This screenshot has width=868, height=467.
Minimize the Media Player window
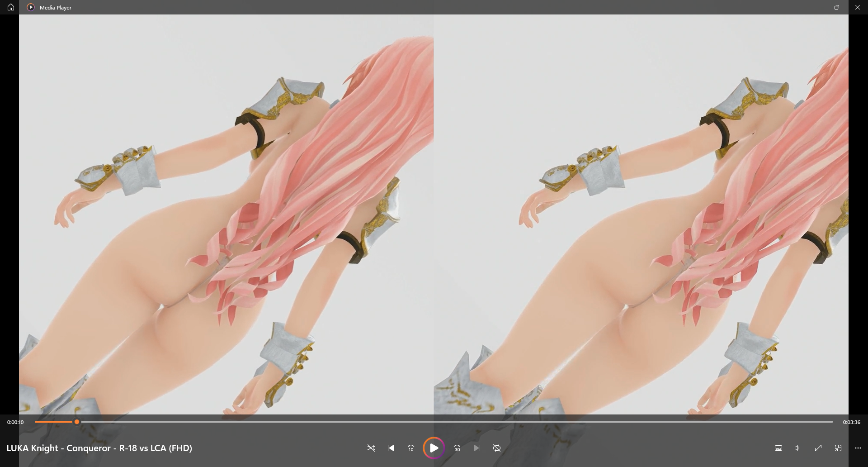point(816,7)
